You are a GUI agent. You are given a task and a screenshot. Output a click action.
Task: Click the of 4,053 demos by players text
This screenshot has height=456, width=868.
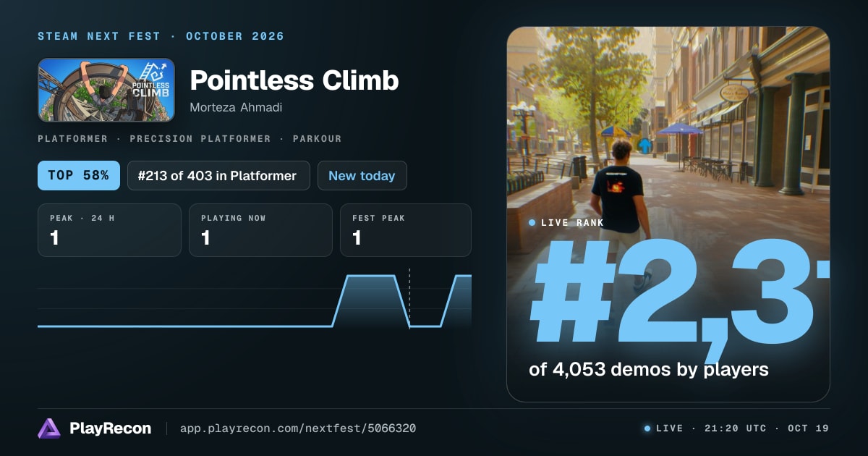tap(649, 369)
